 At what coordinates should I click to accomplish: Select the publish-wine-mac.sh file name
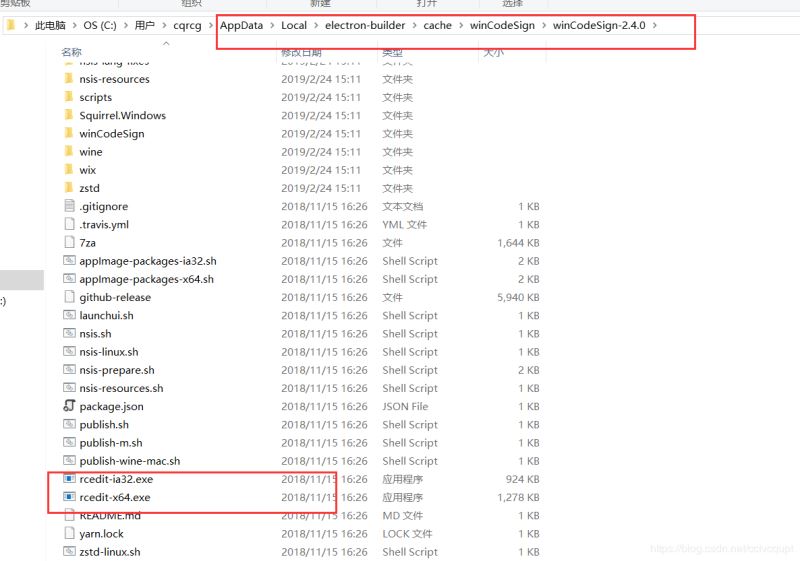[130, 461]
